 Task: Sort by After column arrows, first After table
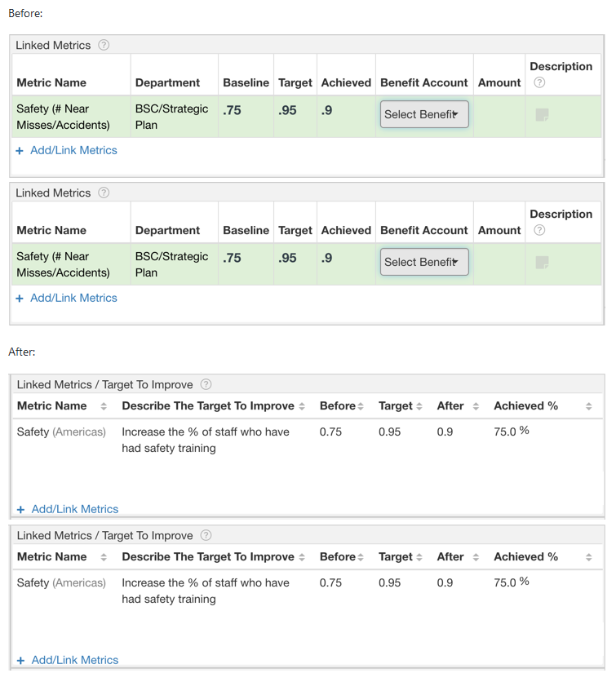[x=476, y=406]
